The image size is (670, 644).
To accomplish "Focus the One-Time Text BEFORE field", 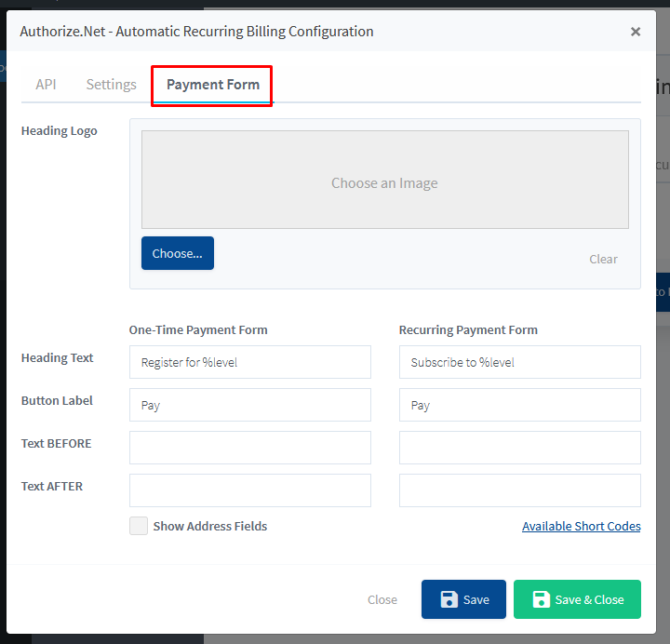I will pos(250,448).
